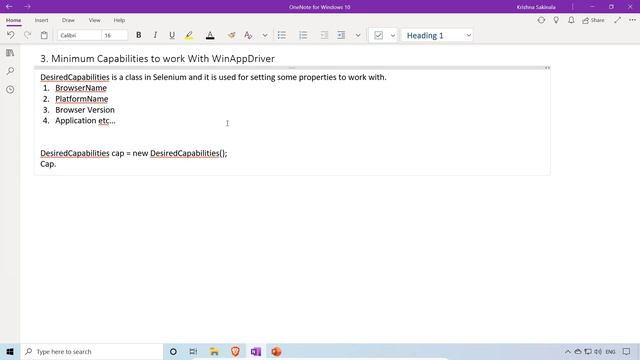Click the BrowserName list item

click(81, 88)
